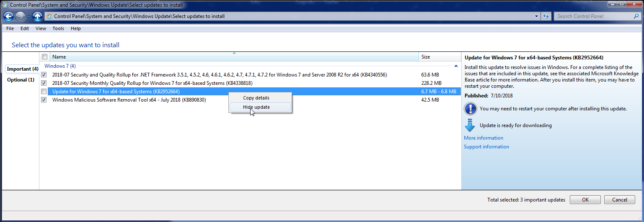Viewport: 644px width, 222px height.
Task: Click the Control Panel icon in address bar
Action: (49, 16)
